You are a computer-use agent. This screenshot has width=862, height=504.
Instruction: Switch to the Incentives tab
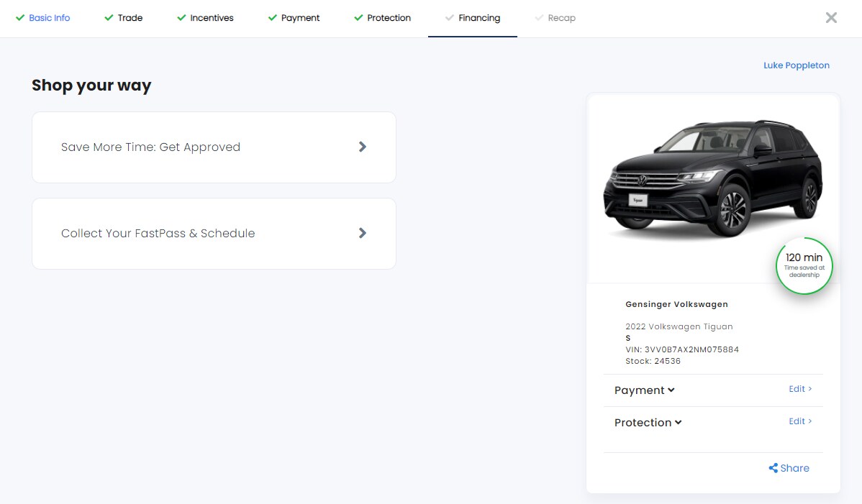point(205,18)
